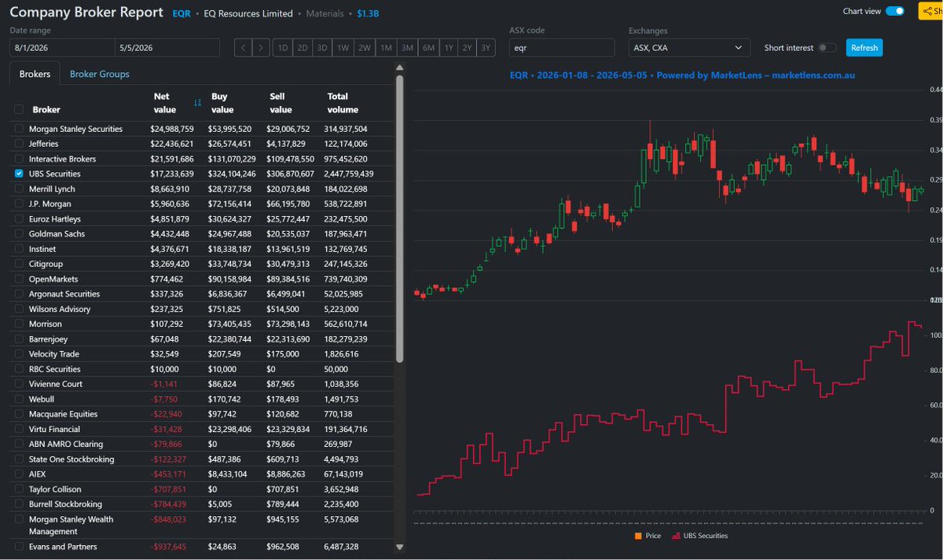Sort by the Broker column header
943x560 pixels.
(x=46, y=109)
